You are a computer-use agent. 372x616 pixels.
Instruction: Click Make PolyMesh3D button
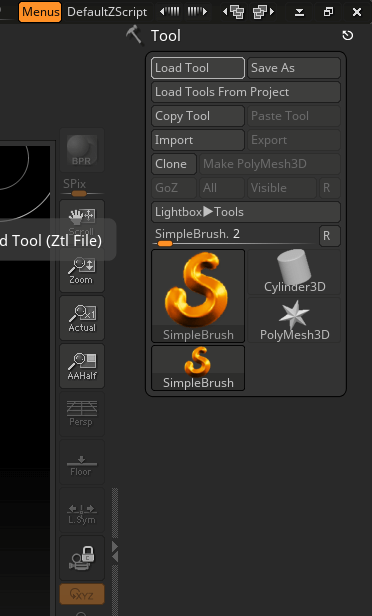tap(270, 164)
